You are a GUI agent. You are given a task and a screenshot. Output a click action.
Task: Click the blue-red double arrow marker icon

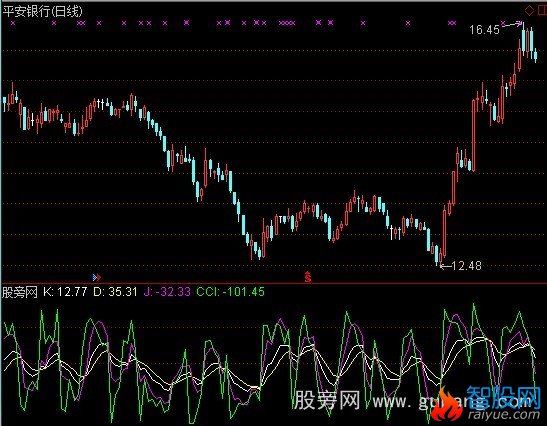click(97, 277)
